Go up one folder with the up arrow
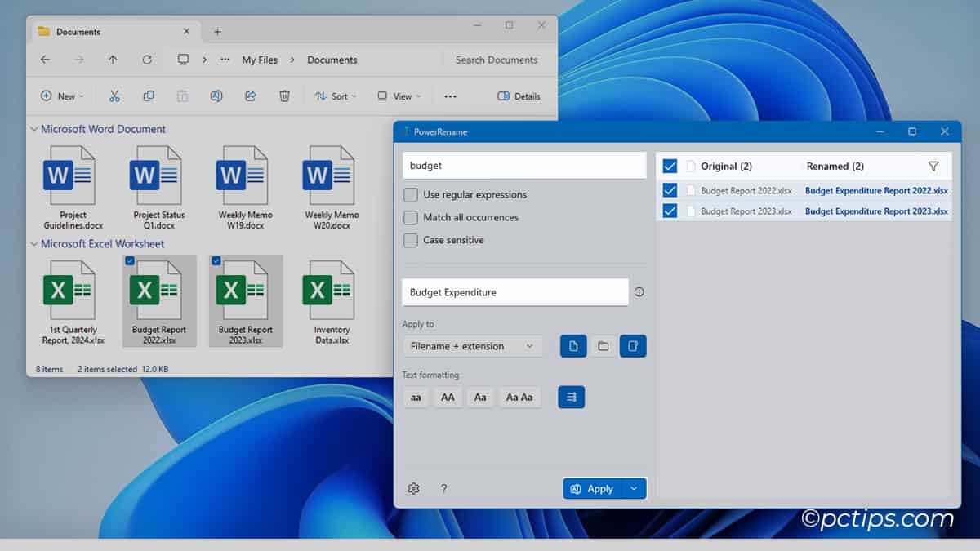The image size is (980, 551). pyautogui.click(x=113, y=60)
